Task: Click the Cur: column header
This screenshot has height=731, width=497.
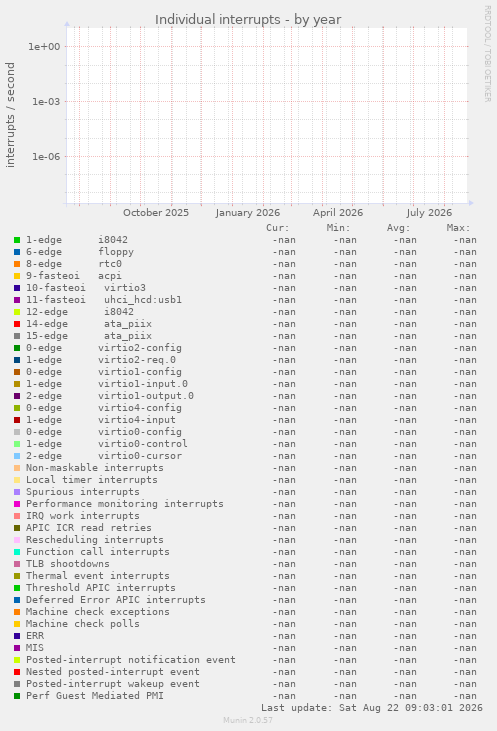Action: pos(278,228)
